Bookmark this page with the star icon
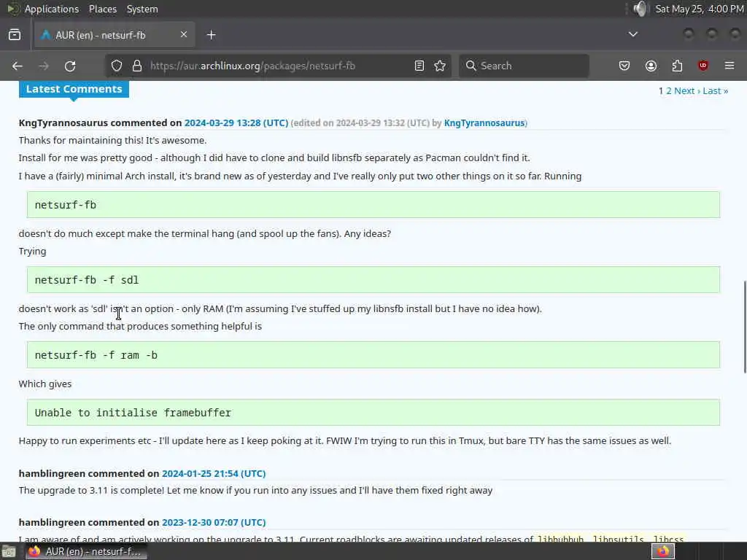Viewport: 747px width, 560px height. [x=440, y=66]
